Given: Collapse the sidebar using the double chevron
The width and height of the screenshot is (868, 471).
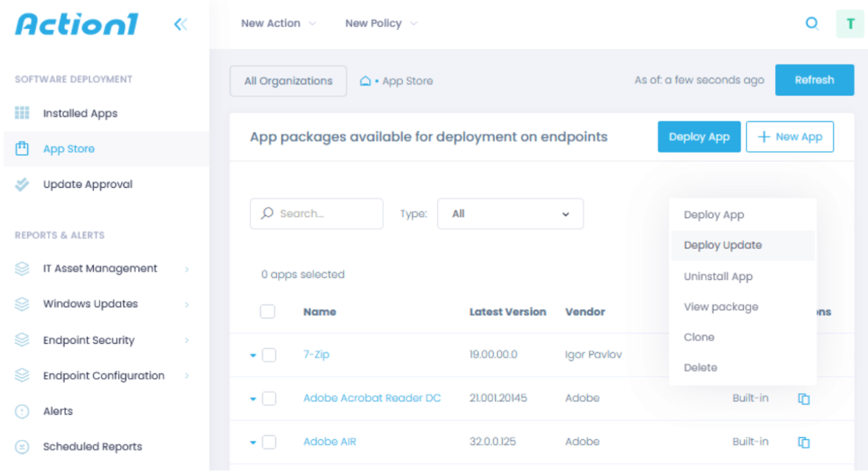Looking at the screenshot, I should 180,23.
